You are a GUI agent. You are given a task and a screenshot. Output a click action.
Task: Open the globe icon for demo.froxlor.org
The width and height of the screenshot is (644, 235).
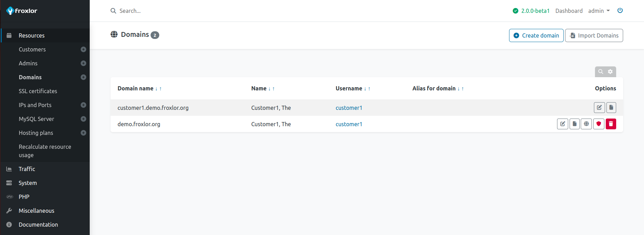point(586,124)
